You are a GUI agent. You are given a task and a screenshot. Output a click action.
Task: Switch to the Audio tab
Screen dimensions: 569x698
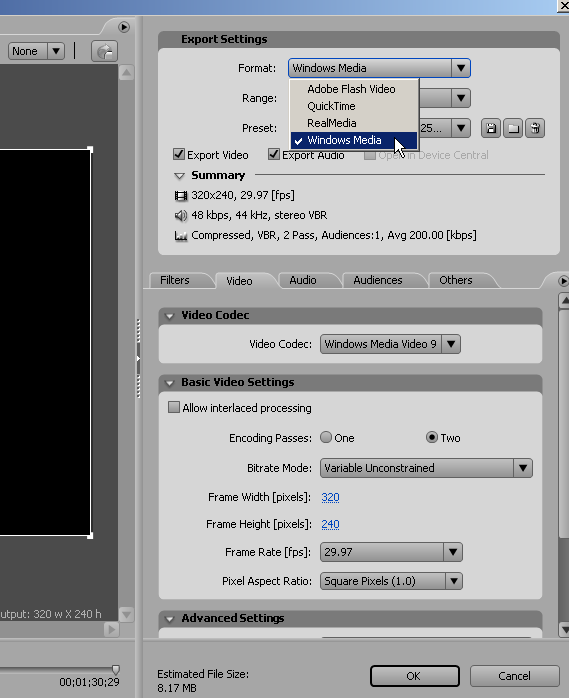click(x=303, y=280)
